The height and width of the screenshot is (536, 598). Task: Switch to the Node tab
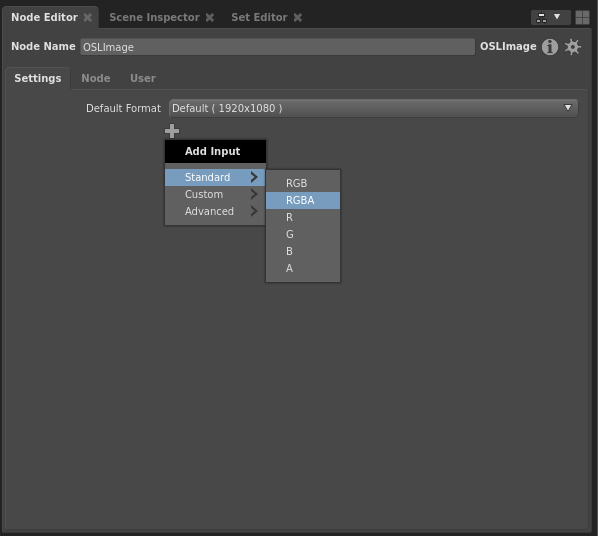click(96, 78)
